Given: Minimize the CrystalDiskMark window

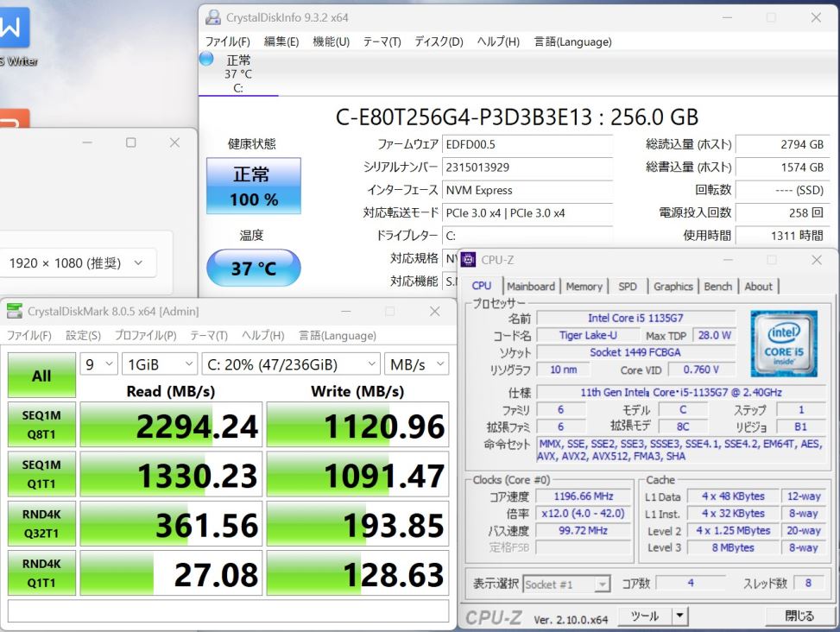Looking at the screenshot, I should point(346,311).
